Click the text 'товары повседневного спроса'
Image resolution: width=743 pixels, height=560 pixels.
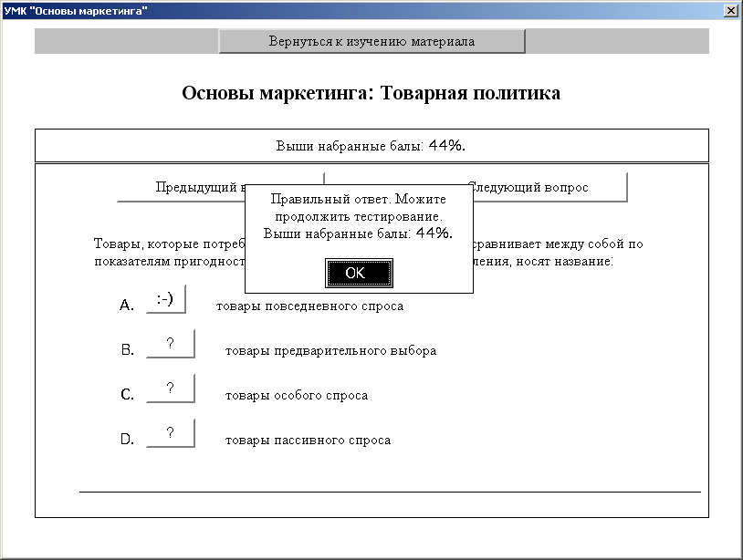310,306
